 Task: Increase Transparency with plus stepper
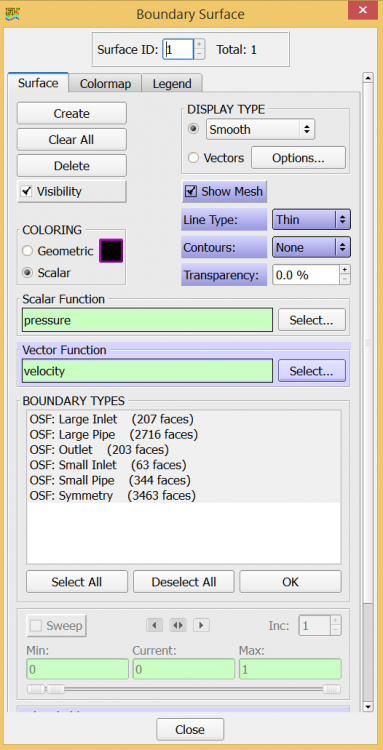344,270
